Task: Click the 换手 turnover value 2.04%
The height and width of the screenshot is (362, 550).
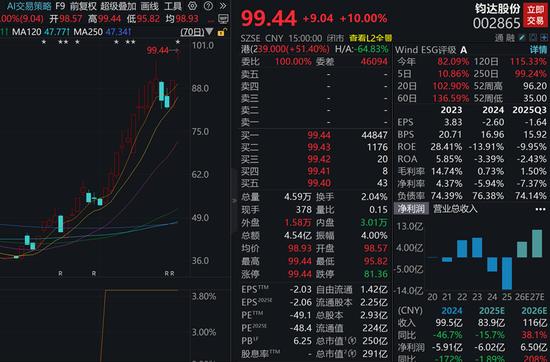Action: (374, 197)
